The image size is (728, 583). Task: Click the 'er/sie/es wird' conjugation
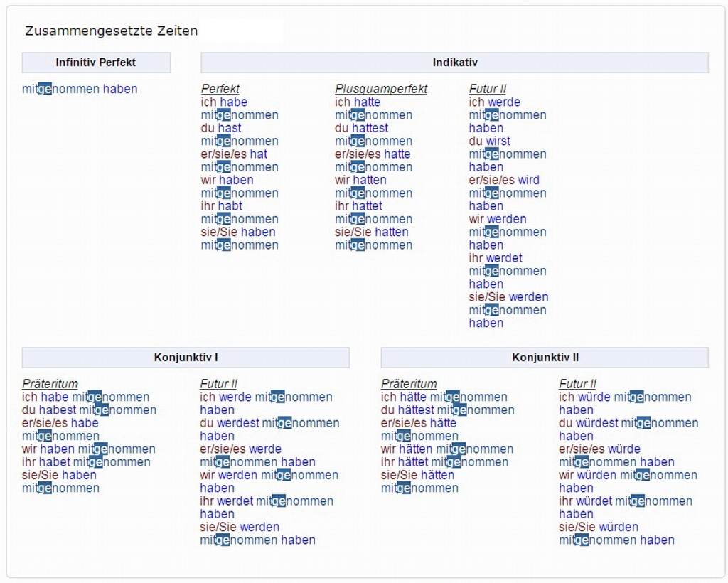point(504,181)
